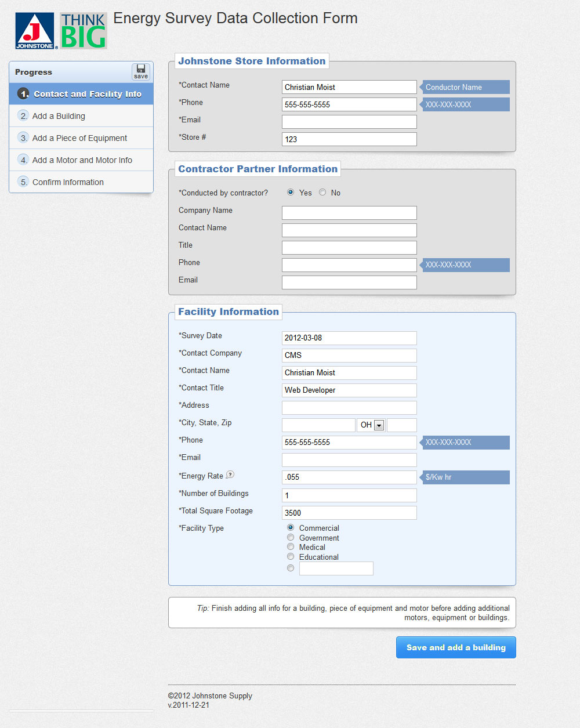Click the Contractor Partner Information heading
Image resolution: width=580 pixels, height=728 pixels.
coord(258,169)
